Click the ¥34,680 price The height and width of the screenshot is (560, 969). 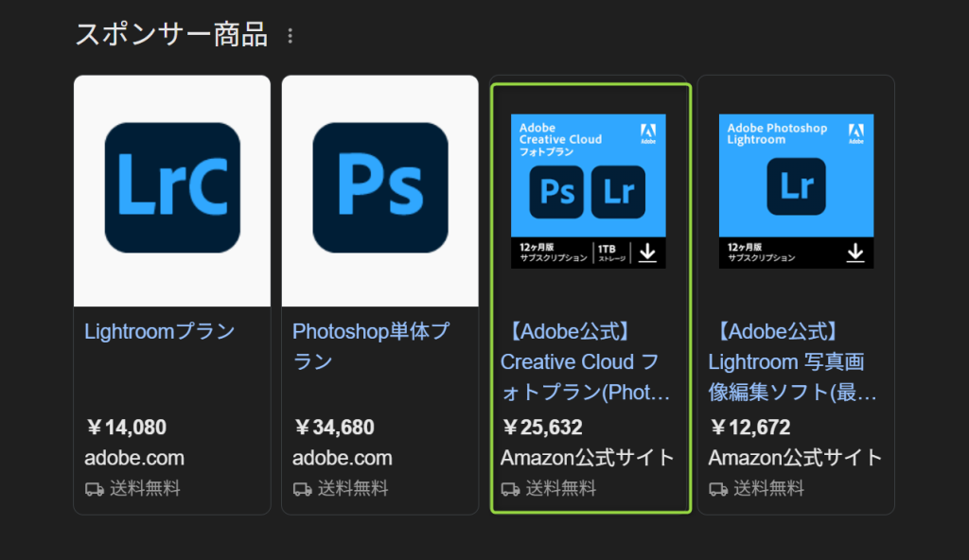[334, 428]
